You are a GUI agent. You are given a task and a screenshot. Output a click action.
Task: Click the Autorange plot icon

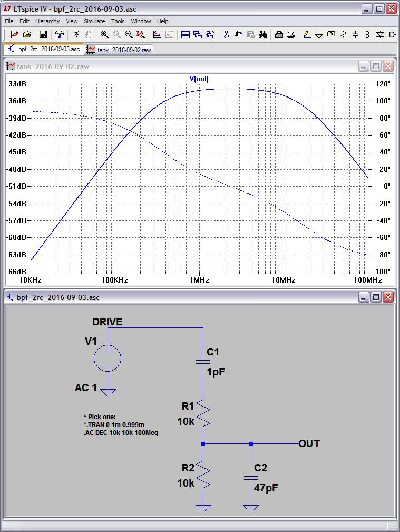(x=157, y=34)
